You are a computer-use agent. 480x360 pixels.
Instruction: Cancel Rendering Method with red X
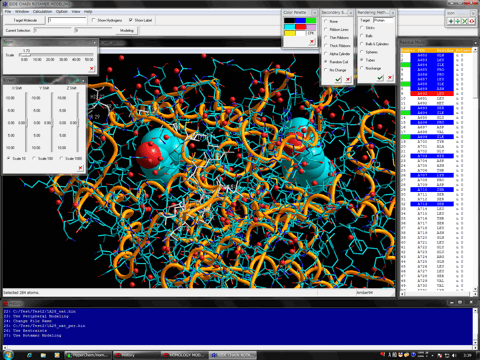point(390,78)
